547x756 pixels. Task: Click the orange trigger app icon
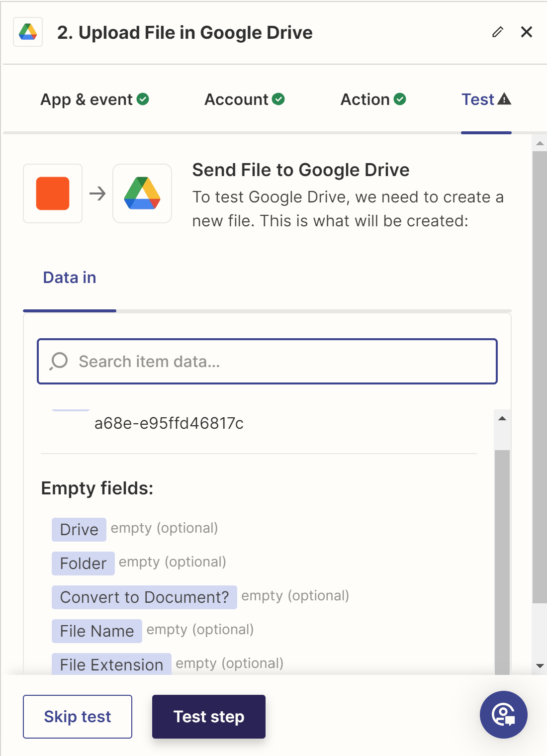pos(53,193)
